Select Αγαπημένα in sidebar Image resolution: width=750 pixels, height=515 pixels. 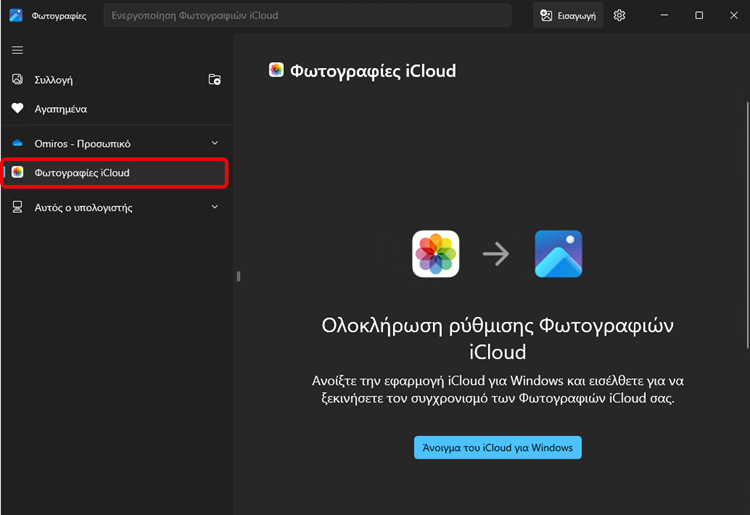117,109
